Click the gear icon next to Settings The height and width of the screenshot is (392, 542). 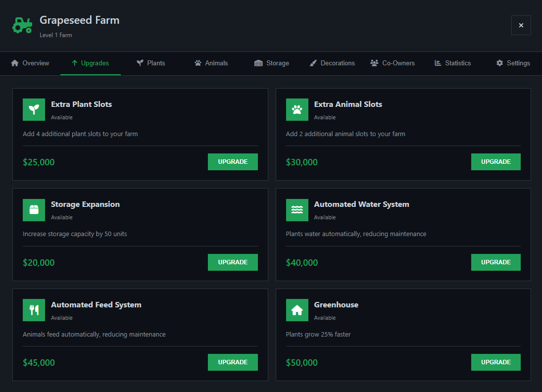498,63
